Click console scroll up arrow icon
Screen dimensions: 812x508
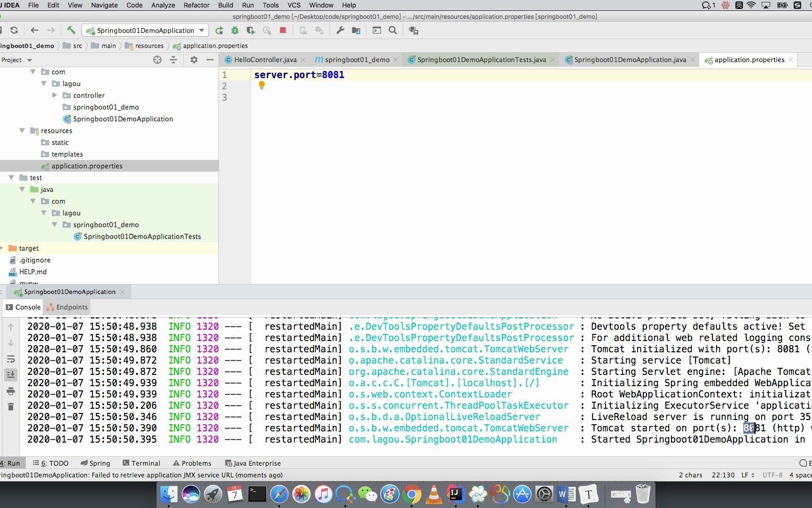[x=11, y=327]
